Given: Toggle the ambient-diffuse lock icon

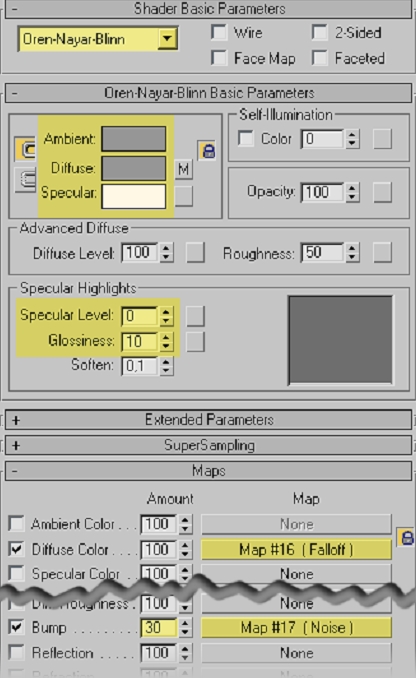Looking at the screenshot, I should [x=25, y=149].
